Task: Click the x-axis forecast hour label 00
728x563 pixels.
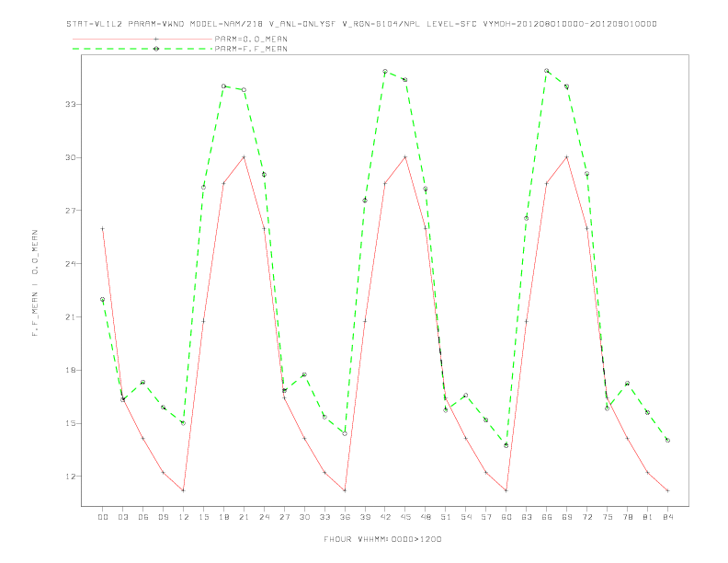Action: 103,517
